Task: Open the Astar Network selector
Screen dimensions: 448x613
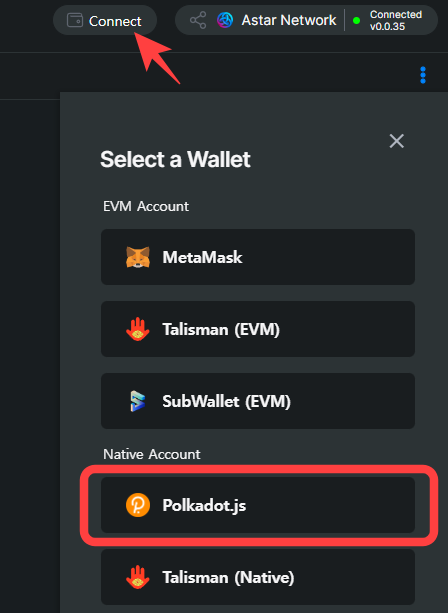Action: 277,20
